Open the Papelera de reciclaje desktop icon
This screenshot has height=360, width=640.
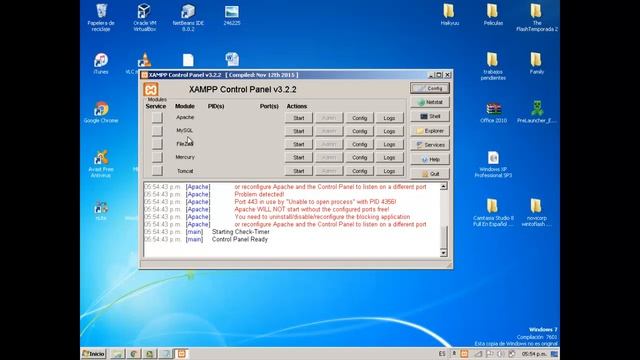(101, 17)
